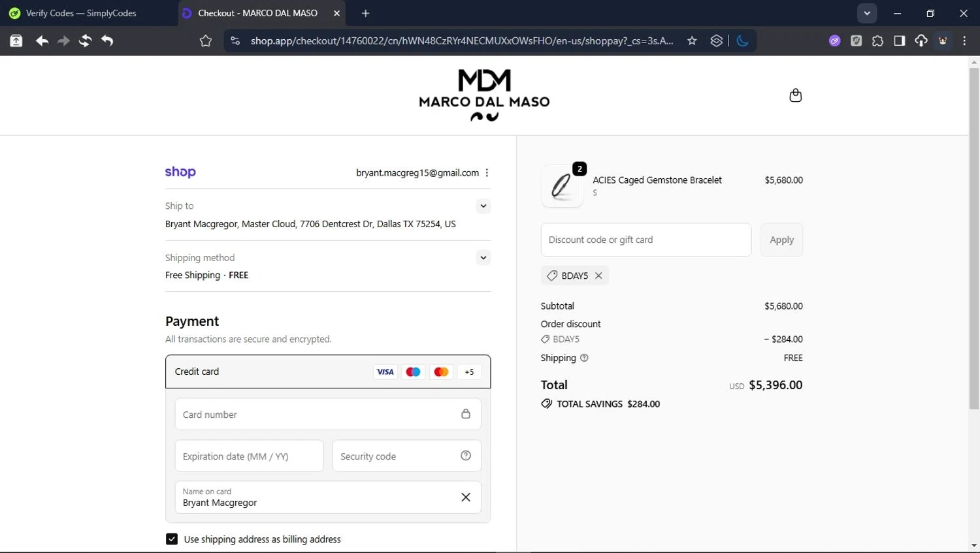Click the Name on card field

click(x=328, y=498)
